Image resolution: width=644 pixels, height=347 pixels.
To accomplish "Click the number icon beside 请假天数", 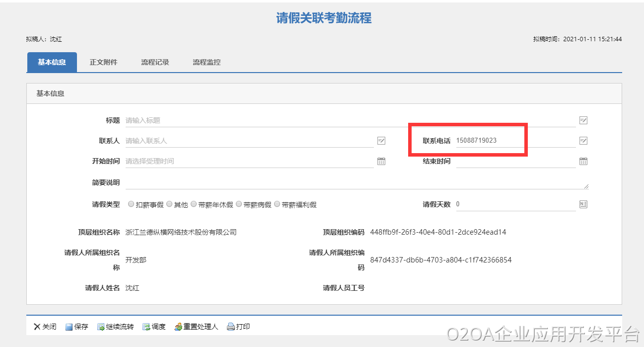I will 583,204.
